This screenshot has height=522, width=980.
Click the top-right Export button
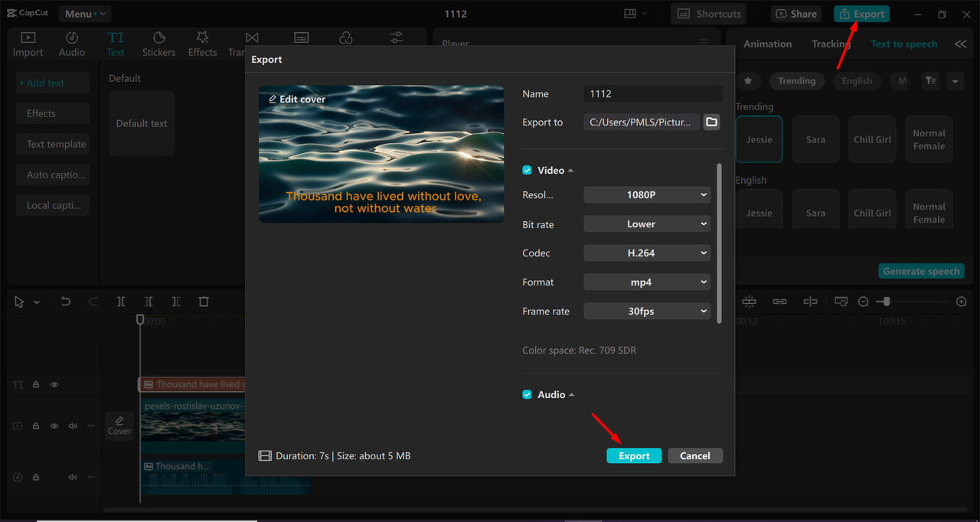coord(862,14)
